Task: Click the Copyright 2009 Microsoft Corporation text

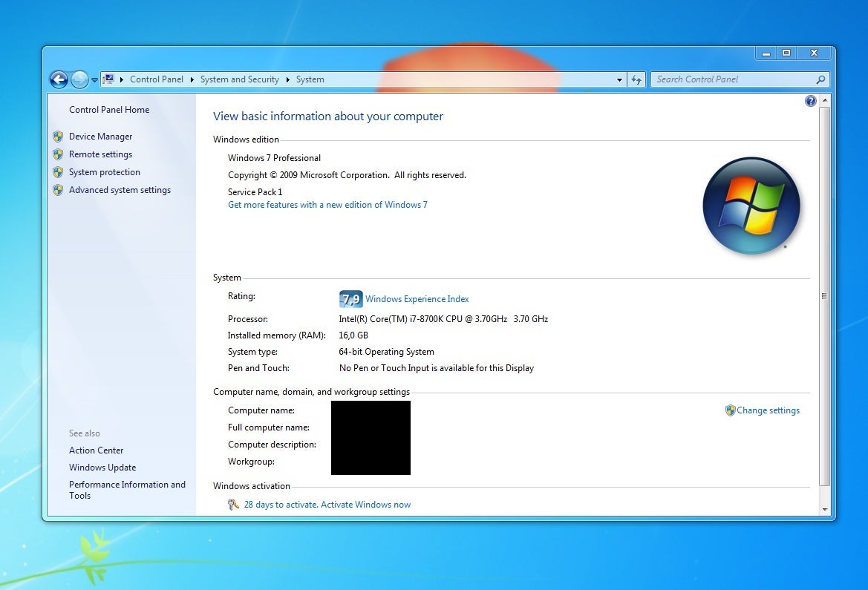Action: click(347, 175)
